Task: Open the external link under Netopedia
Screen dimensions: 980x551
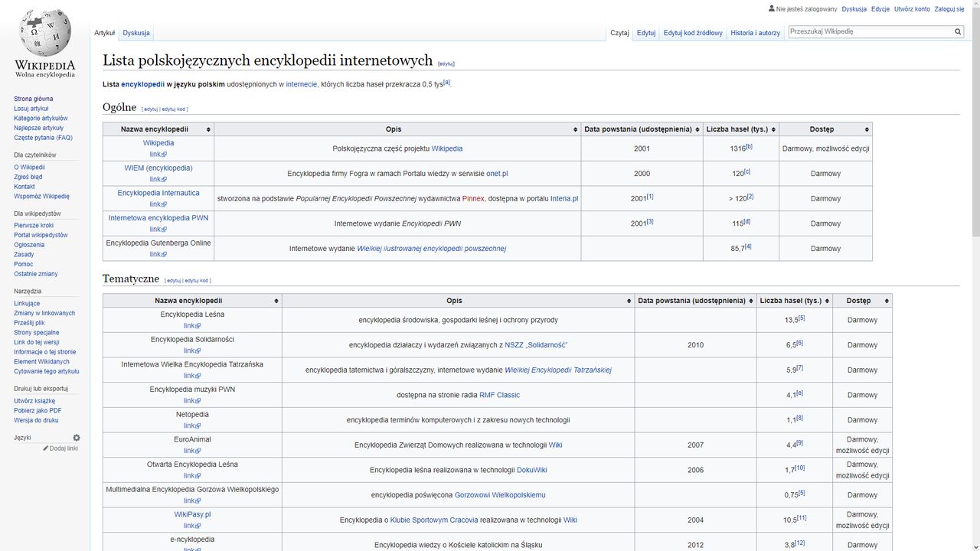Action: point(192,425)
